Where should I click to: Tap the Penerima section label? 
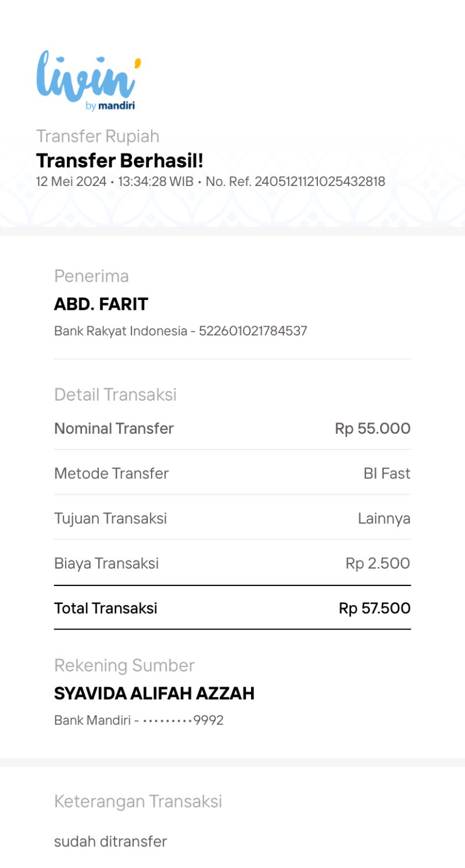91,276
